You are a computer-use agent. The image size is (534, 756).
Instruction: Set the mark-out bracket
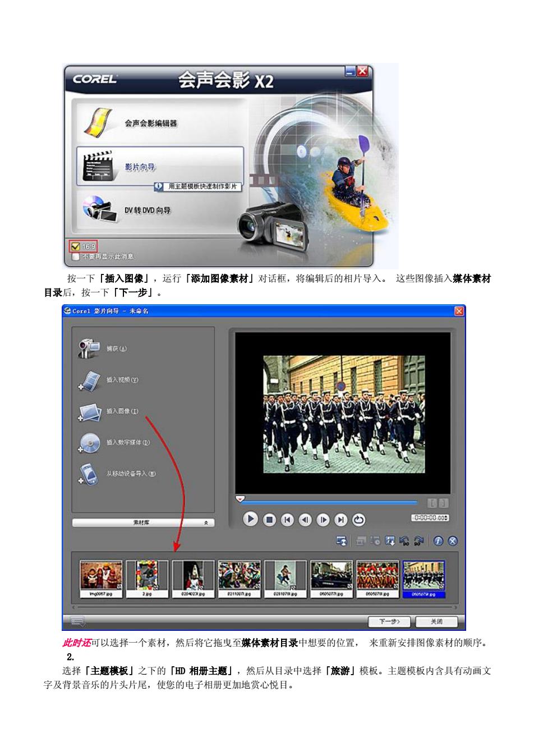pyautogui.click(x=443, y=503)
